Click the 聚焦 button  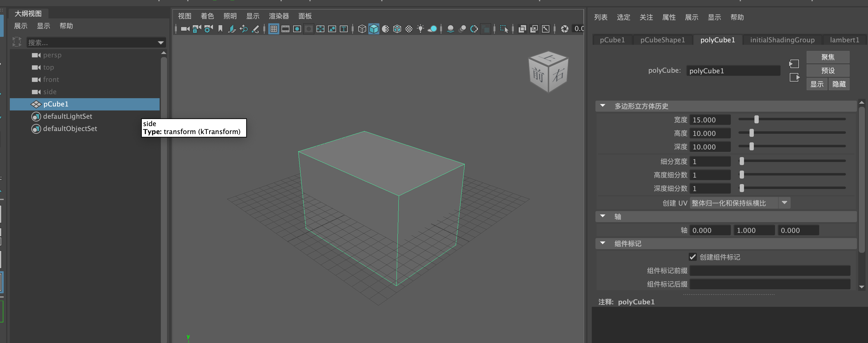(x=827, y=57)
